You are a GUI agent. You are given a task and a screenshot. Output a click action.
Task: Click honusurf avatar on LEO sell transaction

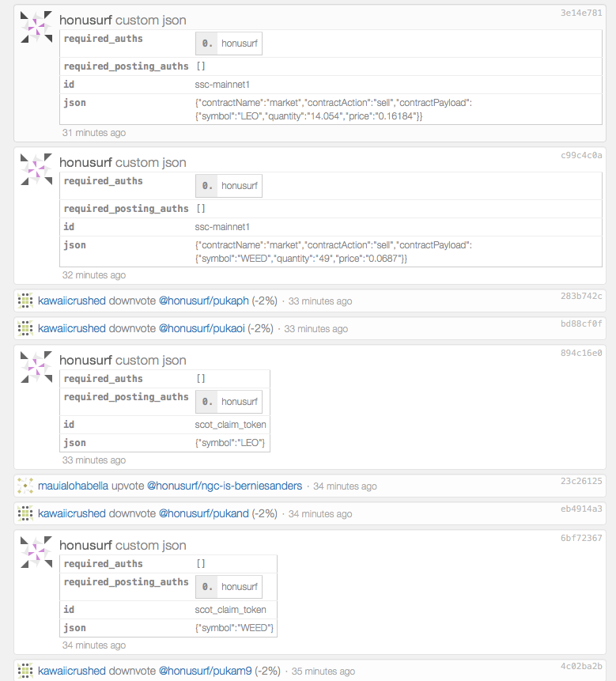click(x=36, y=28)
